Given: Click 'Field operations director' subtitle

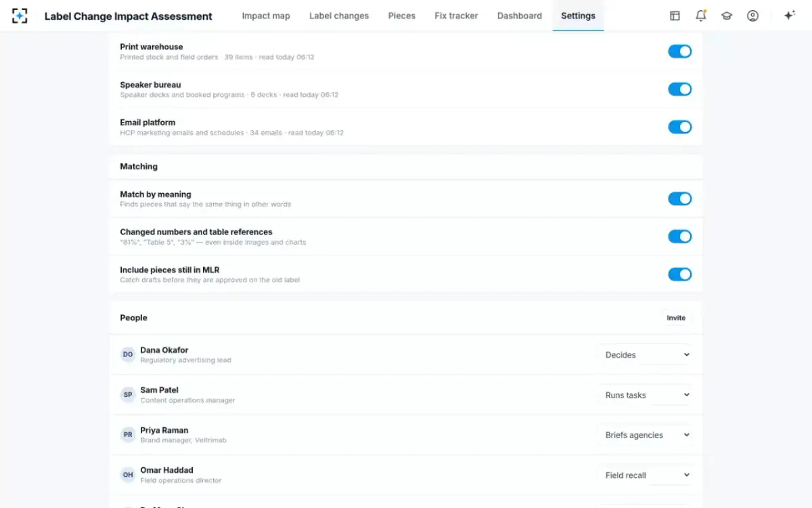Looking at the screenshot, I should pyautogui.click(x=181, y=480).
